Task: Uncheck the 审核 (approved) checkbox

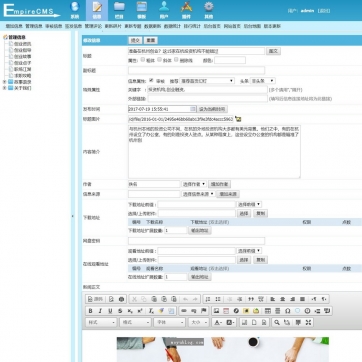Action: pyautogui.click(x=151, y=80)
